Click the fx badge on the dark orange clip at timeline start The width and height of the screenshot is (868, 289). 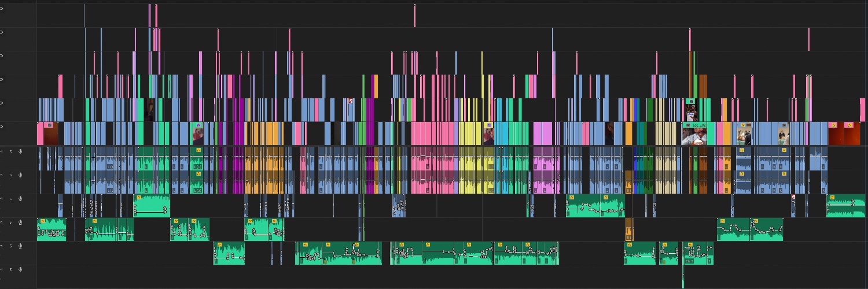(50, 125)
